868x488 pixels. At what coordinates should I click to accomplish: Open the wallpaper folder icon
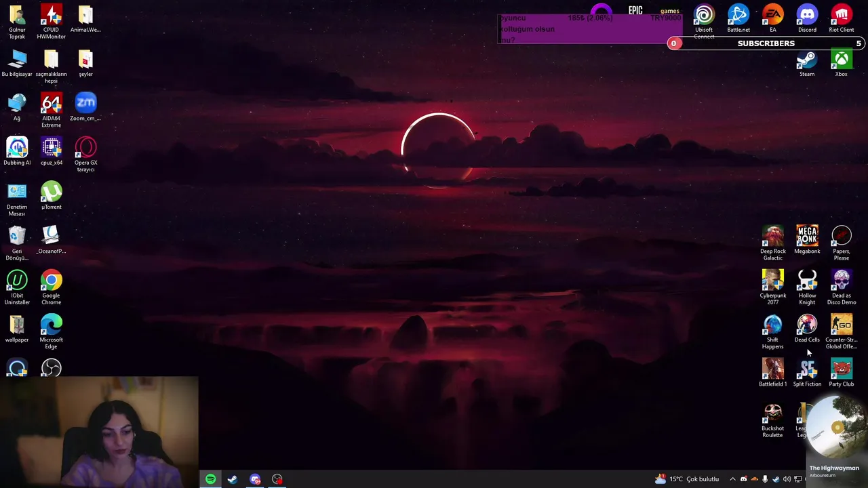click(17, 329)
